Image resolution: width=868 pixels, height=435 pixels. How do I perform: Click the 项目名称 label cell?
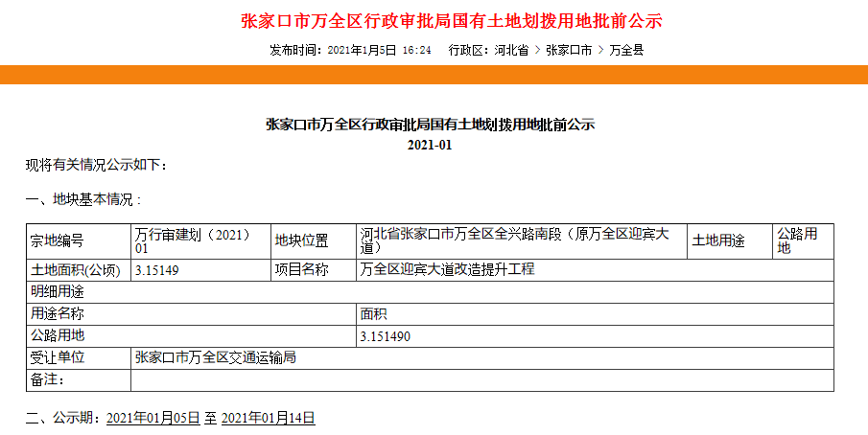tap(314, 270)
